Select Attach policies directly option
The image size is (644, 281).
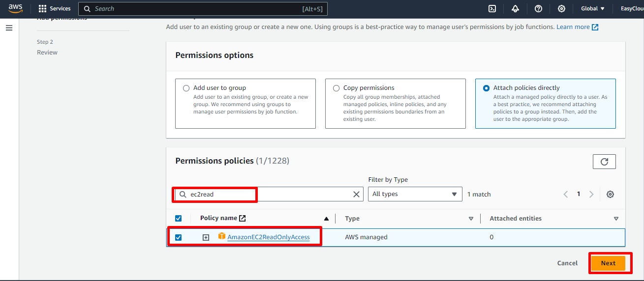[x=486, y=88]
